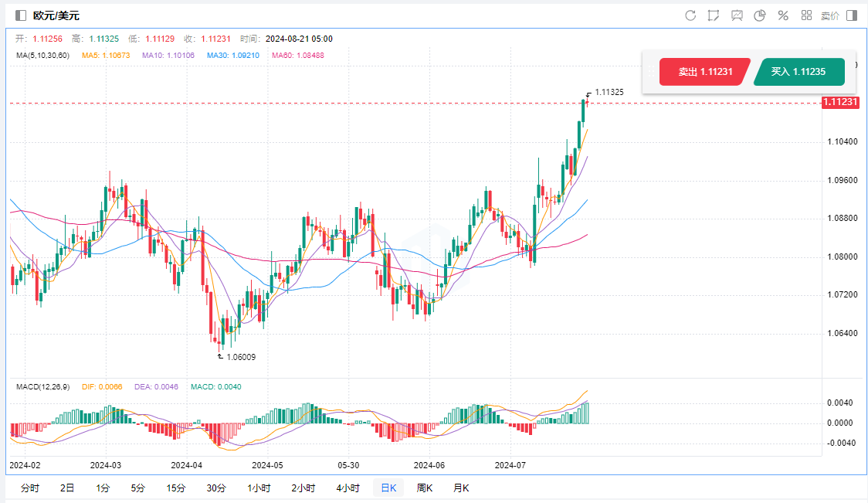The width and height of the screenshot is (868, 503).
Task: Choose the 4小时 timeframe
Action: [348, 488]
